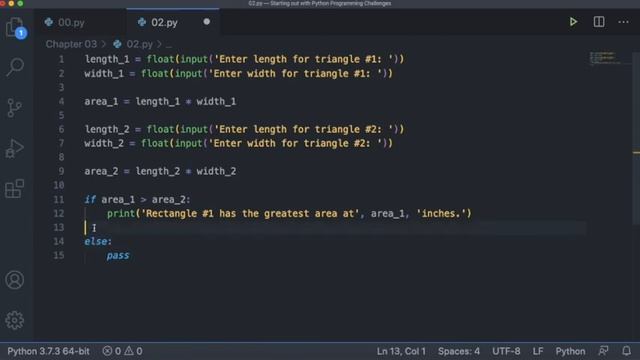Click the Chapter 03 breadcrumb
Image resolution: width=640 pixels, height=360 pixels.
click(x=71, y=44)
